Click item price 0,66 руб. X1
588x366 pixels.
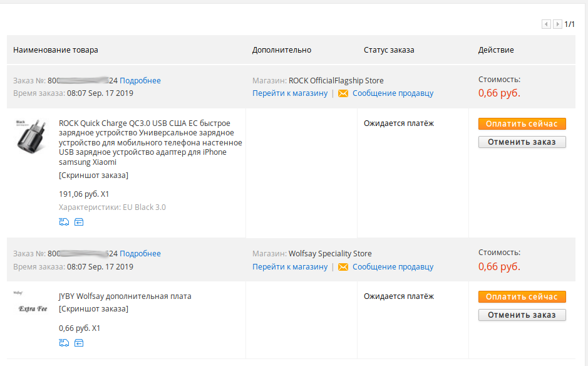[x=80, y=328]
